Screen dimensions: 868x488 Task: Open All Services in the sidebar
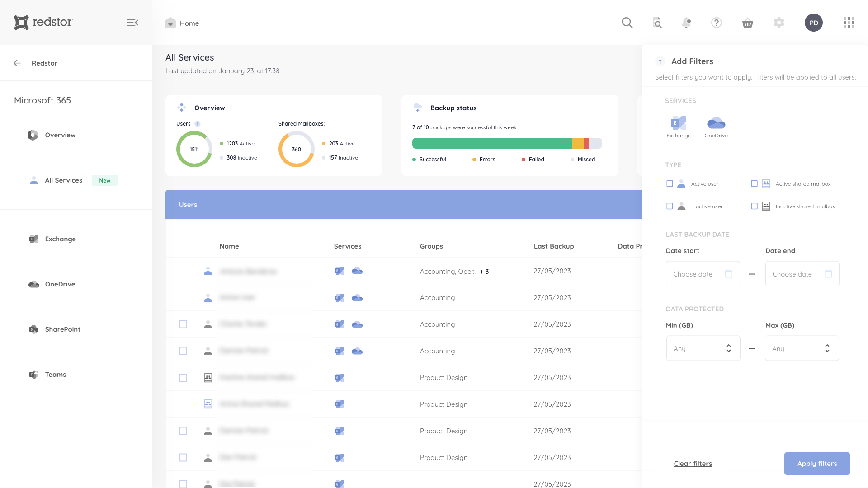tap(64, 180)
